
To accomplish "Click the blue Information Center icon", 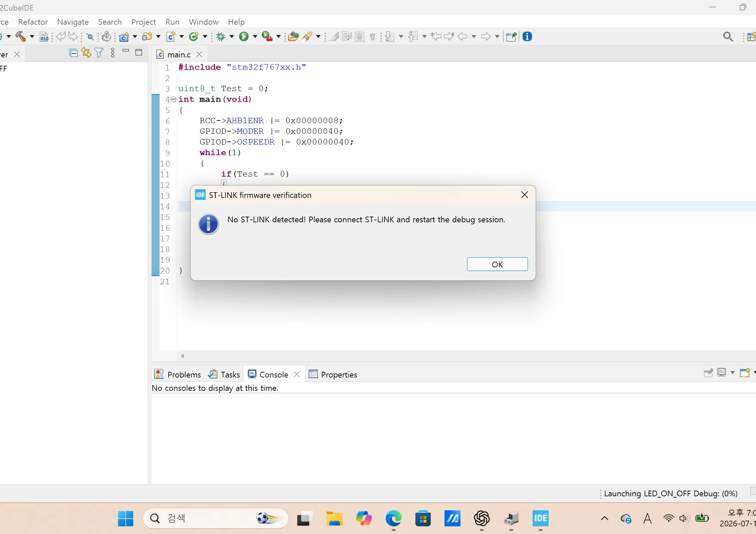I will [527, 36].
